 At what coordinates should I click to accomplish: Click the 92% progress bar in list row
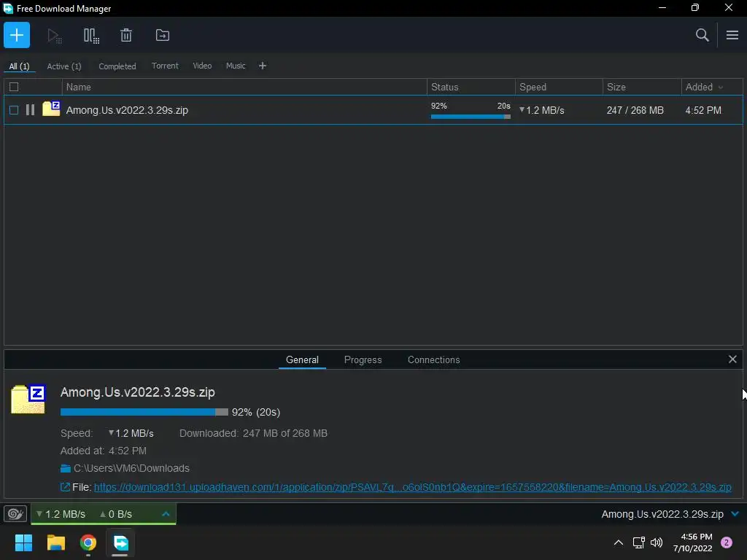click(471, 117)
